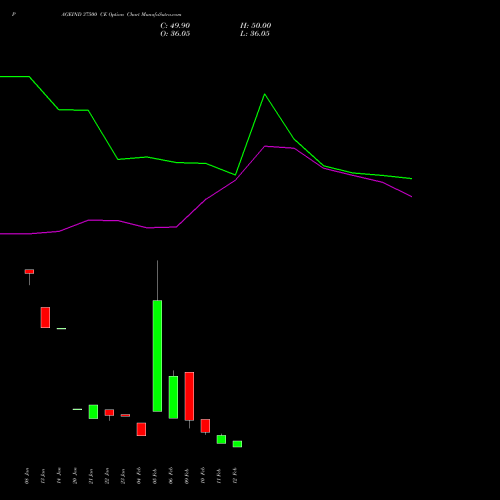Click the green 06 Feb candle body
Screen dimensions: 500x500
point(173,397)
